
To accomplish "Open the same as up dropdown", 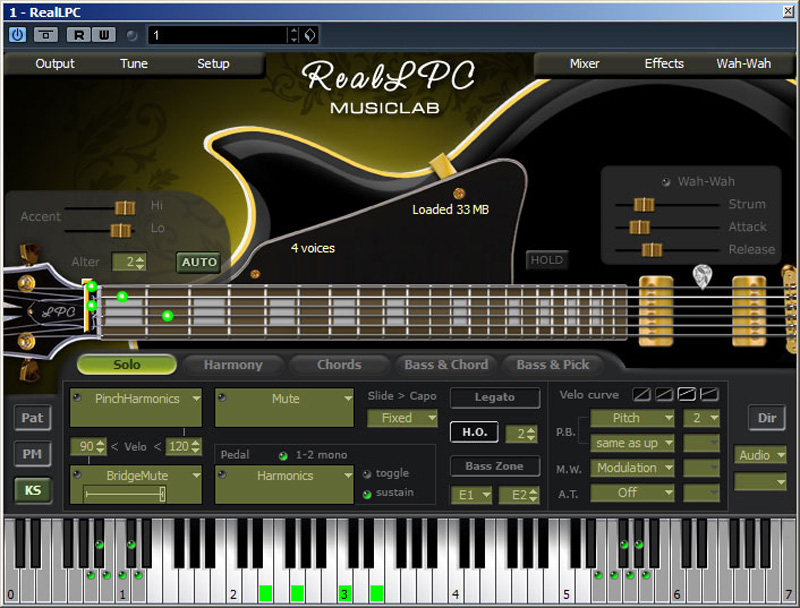I will (632, 443).
